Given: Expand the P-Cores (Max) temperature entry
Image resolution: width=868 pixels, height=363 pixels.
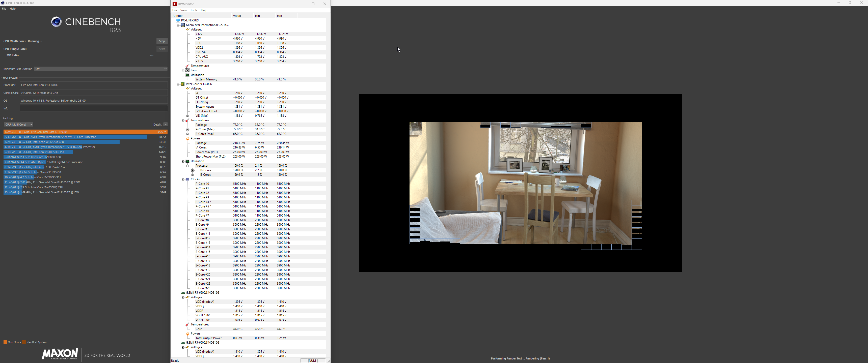Looking at the screenshot, I should [x=188, y=129].
